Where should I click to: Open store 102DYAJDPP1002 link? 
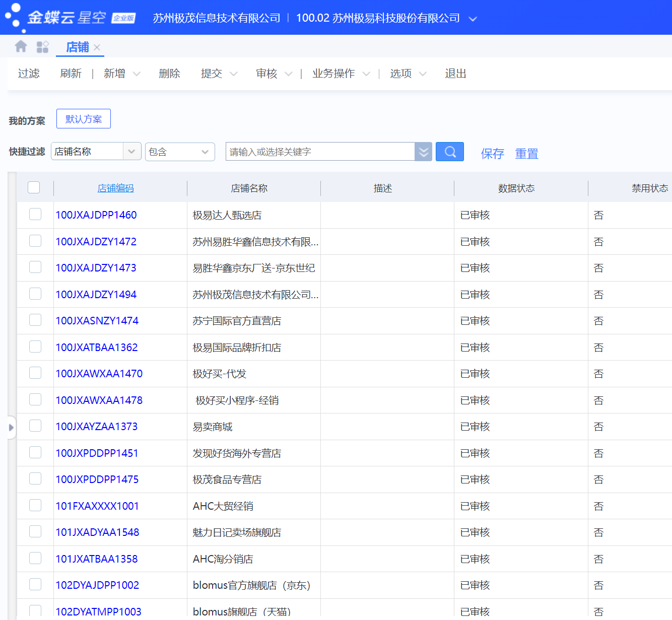tap(97, 585)
